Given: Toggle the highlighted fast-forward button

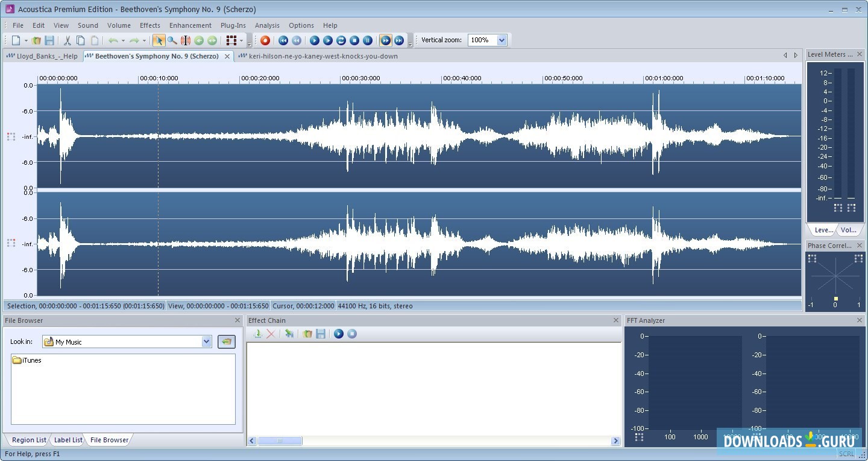Looking at the screenshot, I should pyautogui.click(x=385, y=40).
